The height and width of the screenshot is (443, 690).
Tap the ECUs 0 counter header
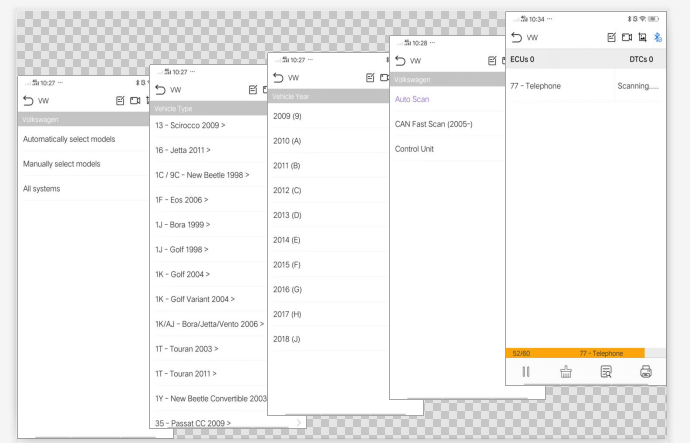[x=522, y=59]
